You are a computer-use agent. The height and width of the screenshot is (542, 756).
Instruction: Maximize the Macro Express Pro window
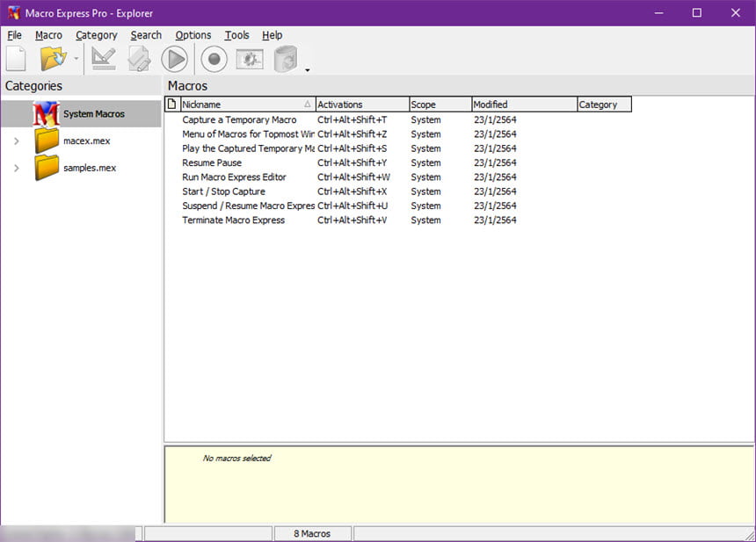(x=697, y=13)
